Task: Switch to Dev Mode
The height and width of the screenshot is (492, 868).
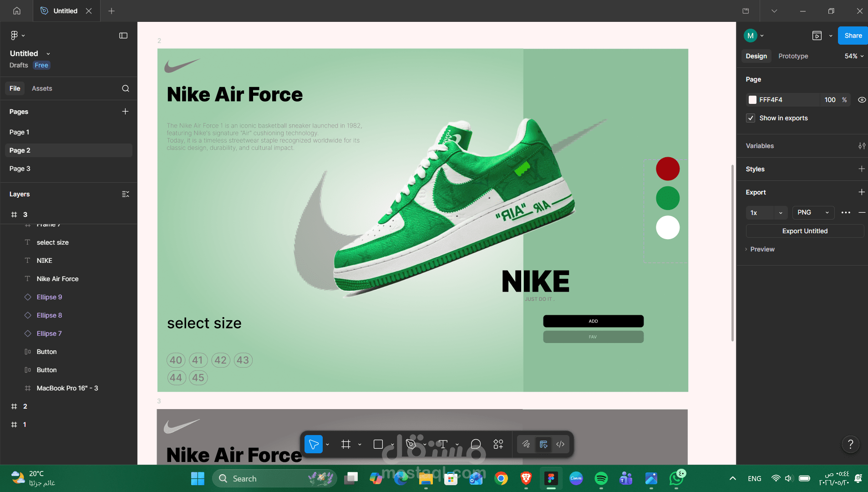Action: click(x=560, y=444)
